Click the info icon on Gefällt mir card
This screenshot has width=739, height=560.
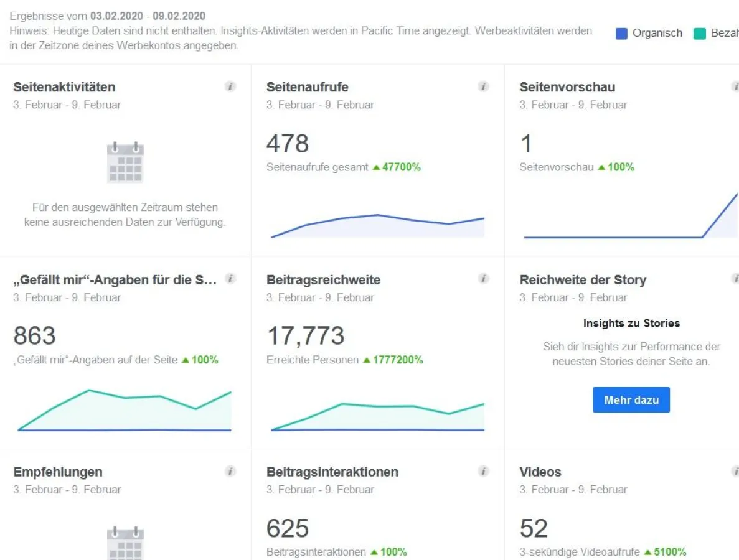230,279
